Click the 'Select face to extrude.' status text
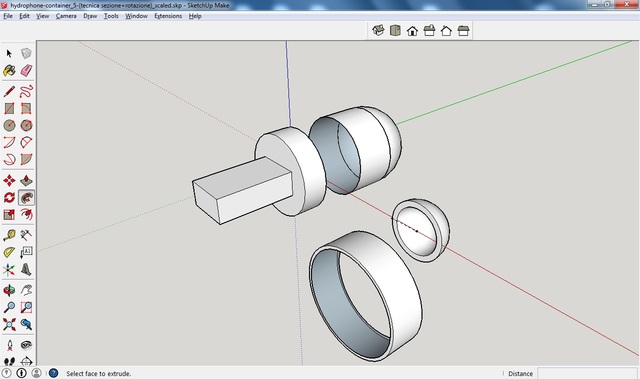Screen dimensions: 640x379 point(99,373)
